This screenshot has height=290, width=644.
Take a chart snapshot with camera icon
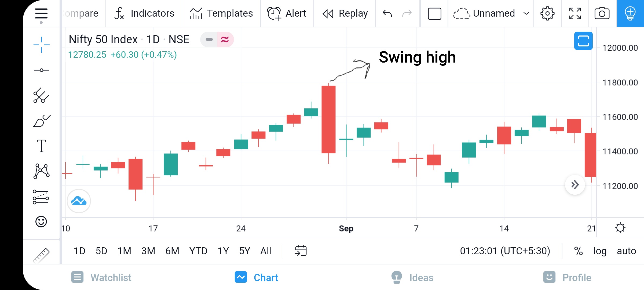[602, 13]
